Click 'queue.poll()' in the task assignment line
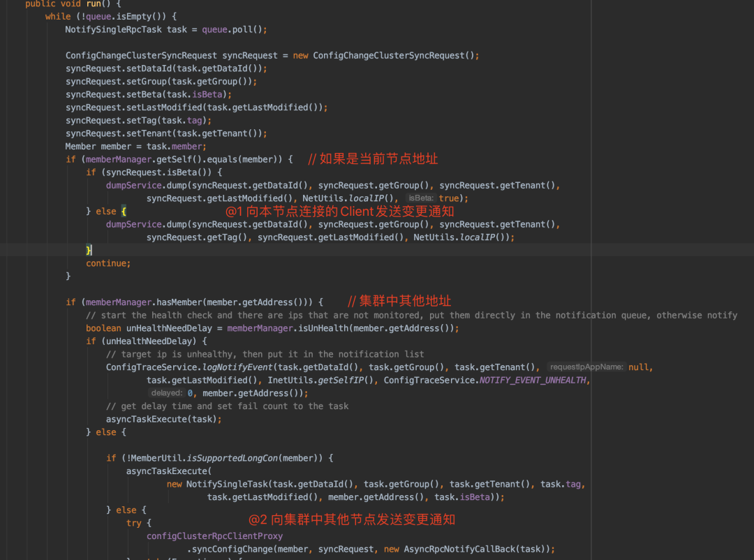Image resolution: width=754 pixels, height=560 pixels. 232,29
